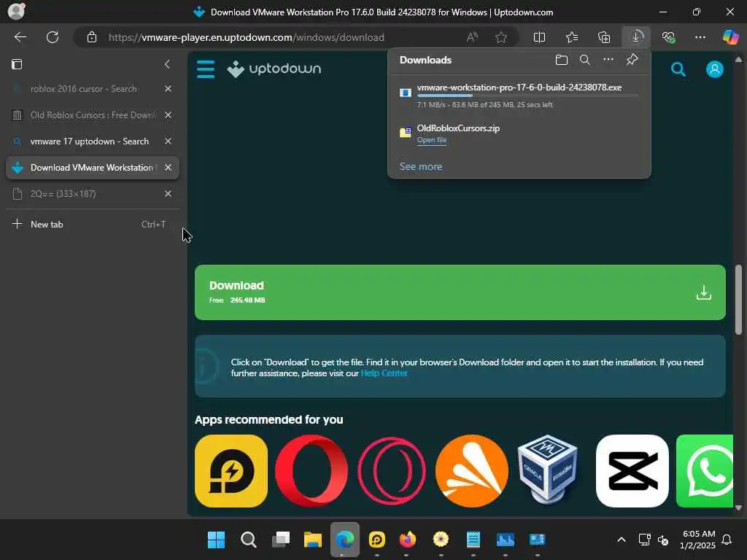Viewport: 747px width, 560px height.
Task: Open Favorites list icon in toolbar
Action: [572, 37]
